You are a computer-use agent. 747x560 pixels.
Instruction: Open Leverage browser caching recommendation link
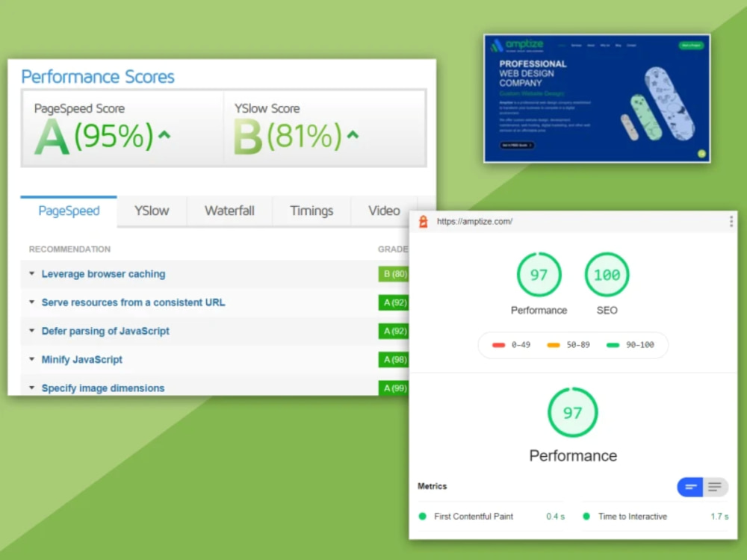(x=103, y=274)
